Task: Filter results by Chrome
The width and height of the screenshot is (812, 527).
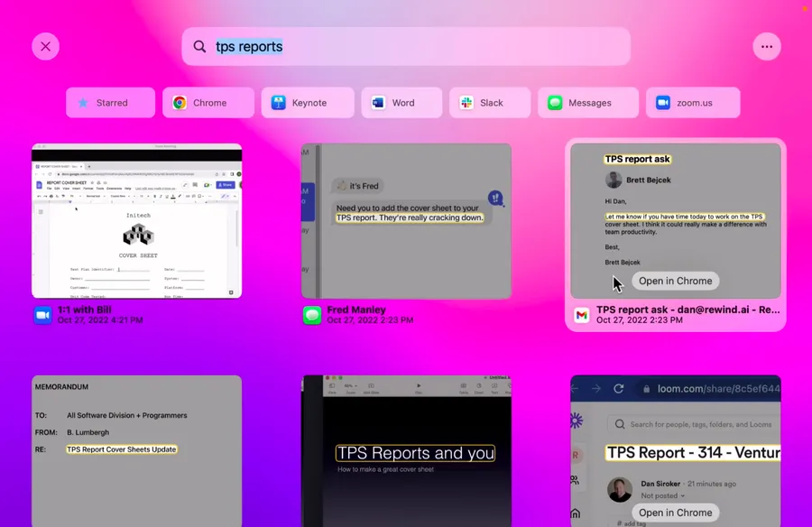Action: [208, 103]
